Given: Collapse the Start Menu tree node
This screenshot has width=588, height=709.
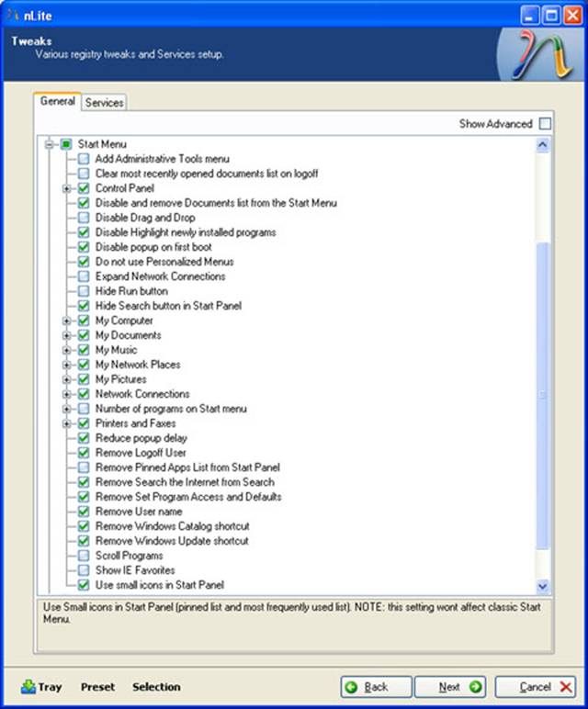Looking at the screenshot, I should 51,144.
